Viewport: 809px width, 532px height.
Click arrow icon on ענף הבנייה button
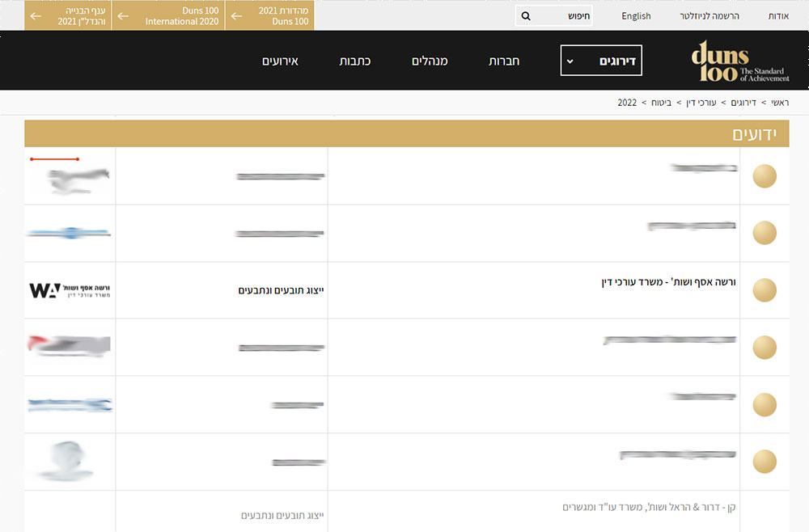tap(36, 16)
